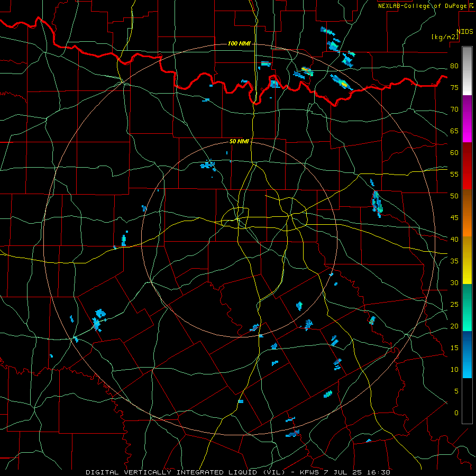This screenshot has width=476, height=476.
Task: Click the 20 value on the scale
Action: 454,326
